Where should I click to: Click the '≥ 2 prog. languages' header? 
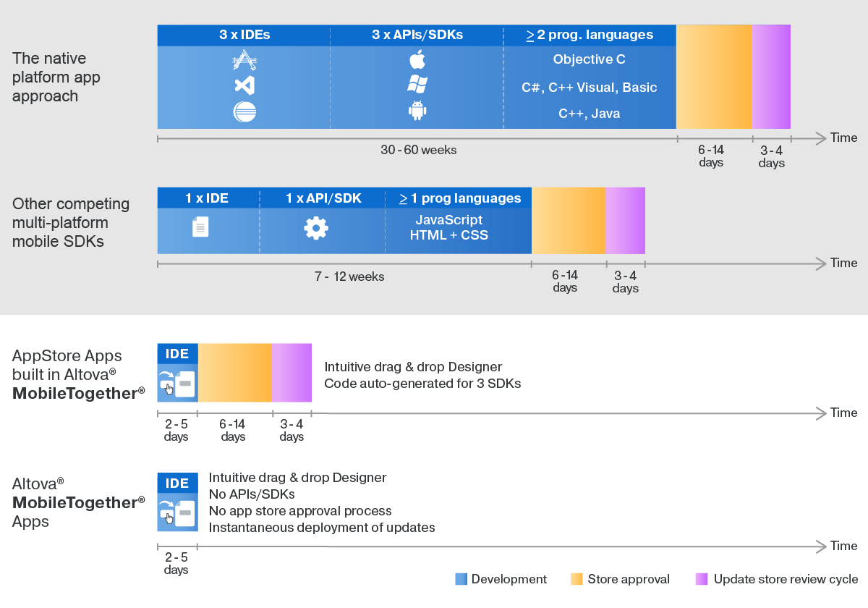590,35
